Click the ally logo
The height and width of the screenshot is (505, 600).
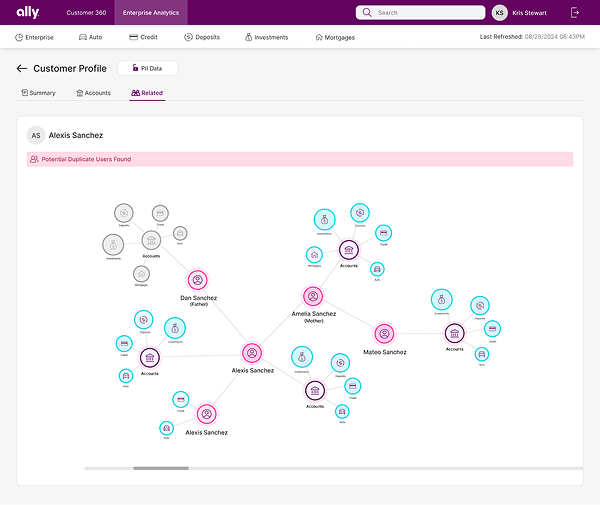[28, 12]
